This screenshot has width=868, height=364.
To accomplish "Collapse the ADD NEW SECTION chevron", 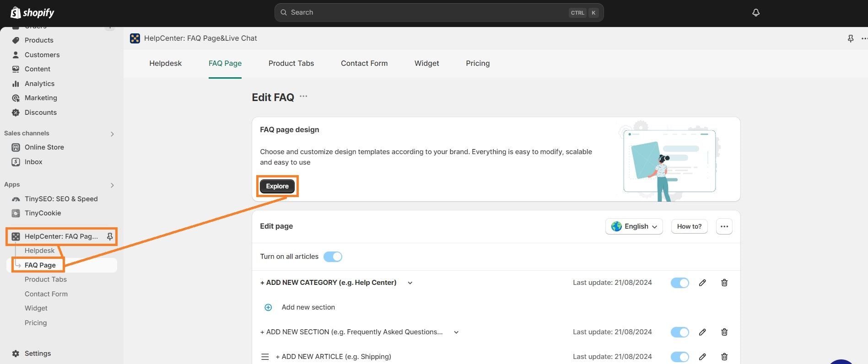I will [x=456, y=332].
